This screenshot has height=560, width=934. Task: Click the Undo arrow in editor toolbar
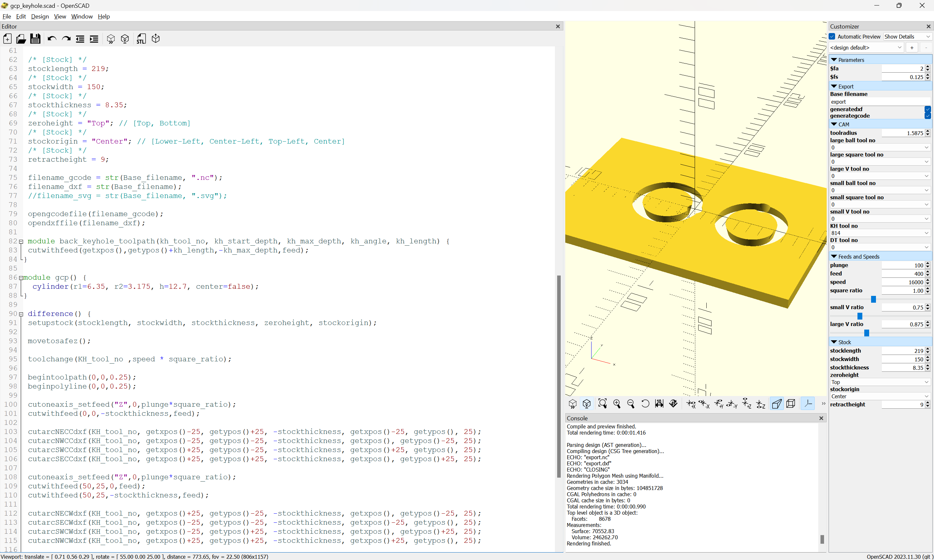point(52,39)
